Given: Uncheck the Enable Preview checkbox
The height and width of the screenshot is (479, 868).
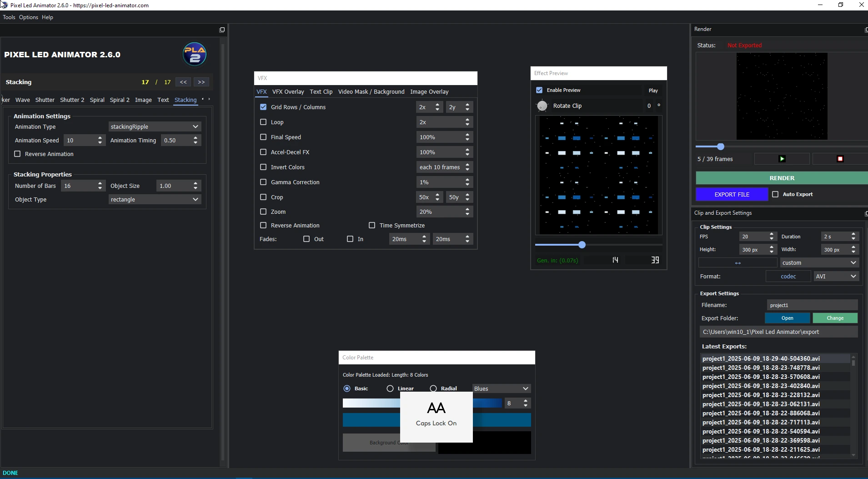Looking at the screenshot, I should tap(539, 90).
